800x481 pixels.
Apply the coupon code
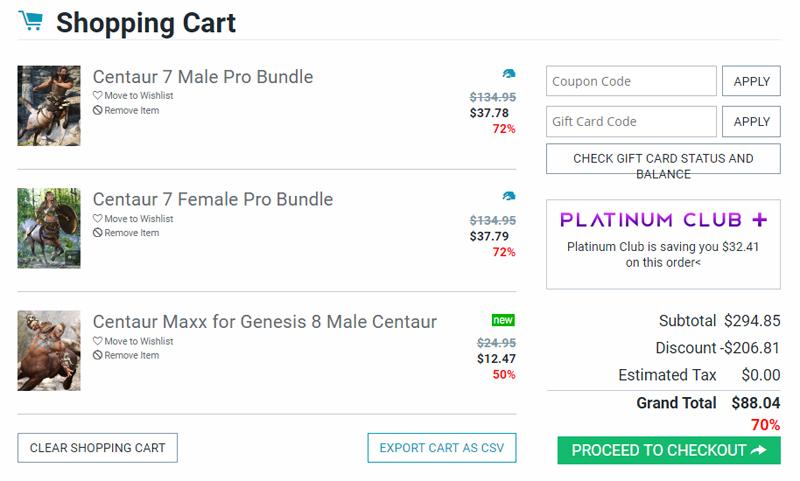pyautogui.click(x=752, y=81)
